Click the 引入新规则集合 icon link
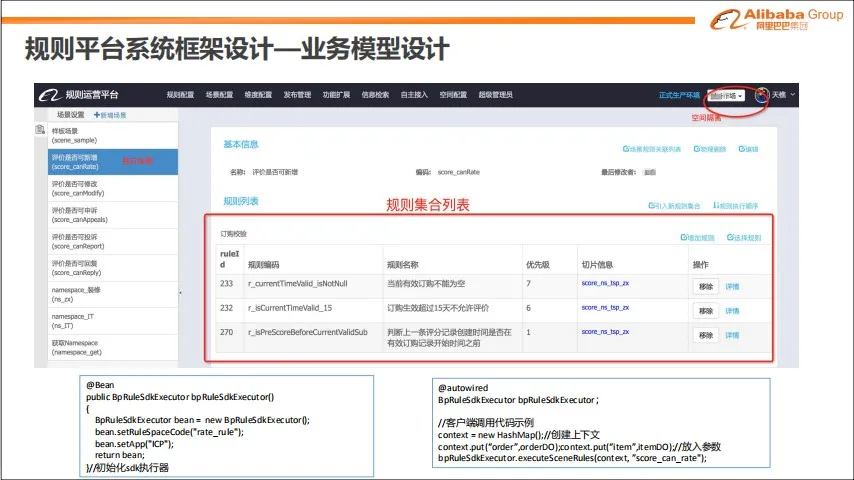Image resolution: width=854 pixels, height=480 pixels. coord(651,205)
